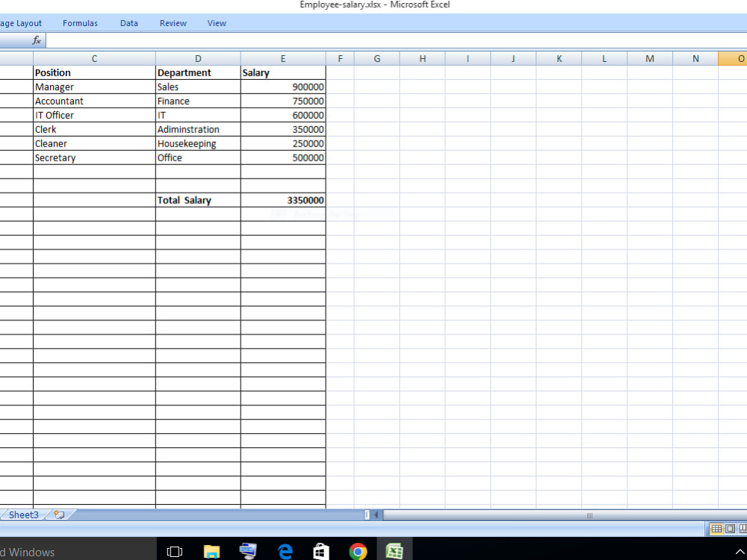Select the Department header cell
Screen dimensions: 747x560
click(198, 73)
